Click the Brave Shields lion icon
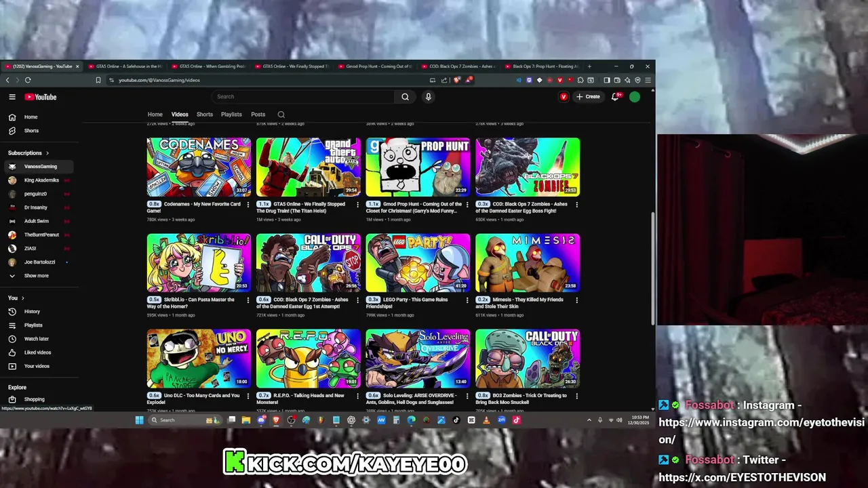 [457, 80]
